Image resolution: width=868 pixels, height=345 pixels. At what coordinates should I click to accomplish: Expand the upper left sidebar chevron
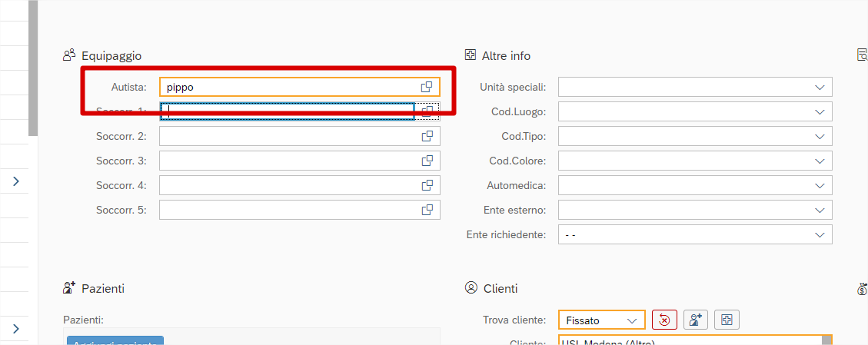[x=16, y=181]
